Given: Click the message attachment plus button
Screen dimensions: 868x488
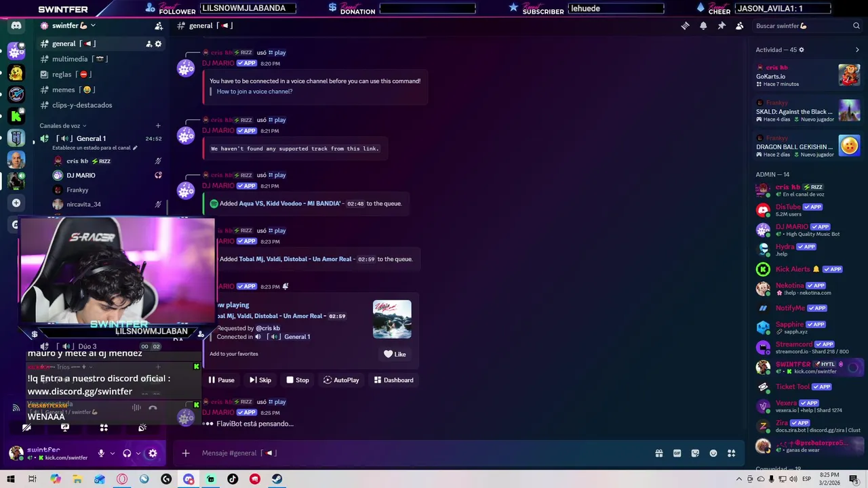Looking at the screenshot, I should pos(186,453).
